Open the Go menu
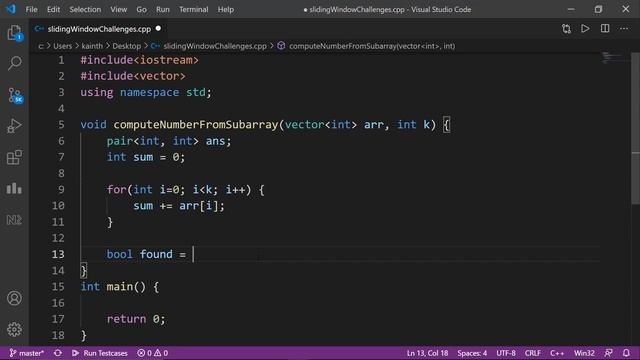This screenshot has height=360, width=640. click(141, 9)
